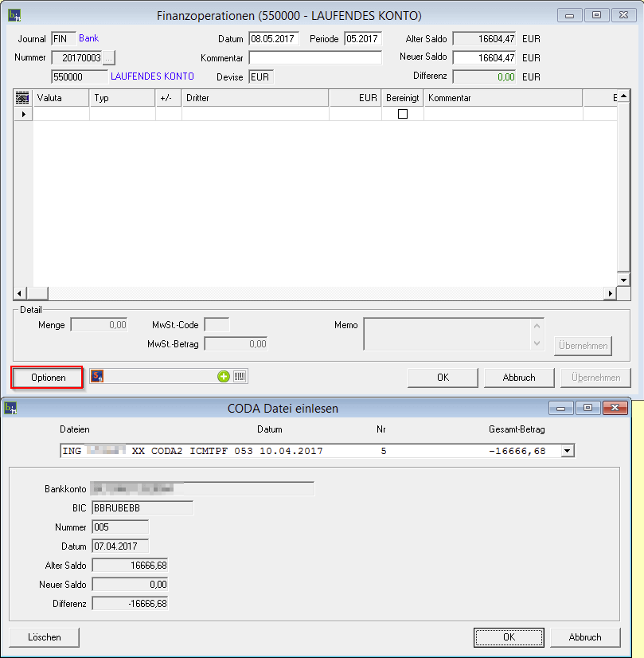Image resolution: width=644 pixels, height=658 pixels.
Task: Confirm the CODA dialog with OK
Action: pos(509,637)
